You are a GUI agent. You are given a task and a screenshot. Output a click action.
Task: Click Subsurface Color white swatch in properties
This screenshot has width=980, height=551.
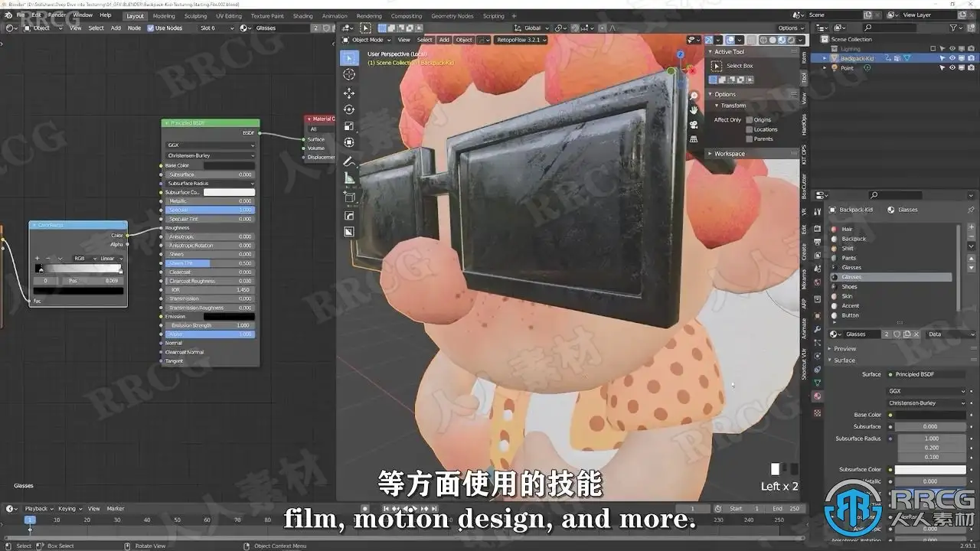(x=930, y=470)
